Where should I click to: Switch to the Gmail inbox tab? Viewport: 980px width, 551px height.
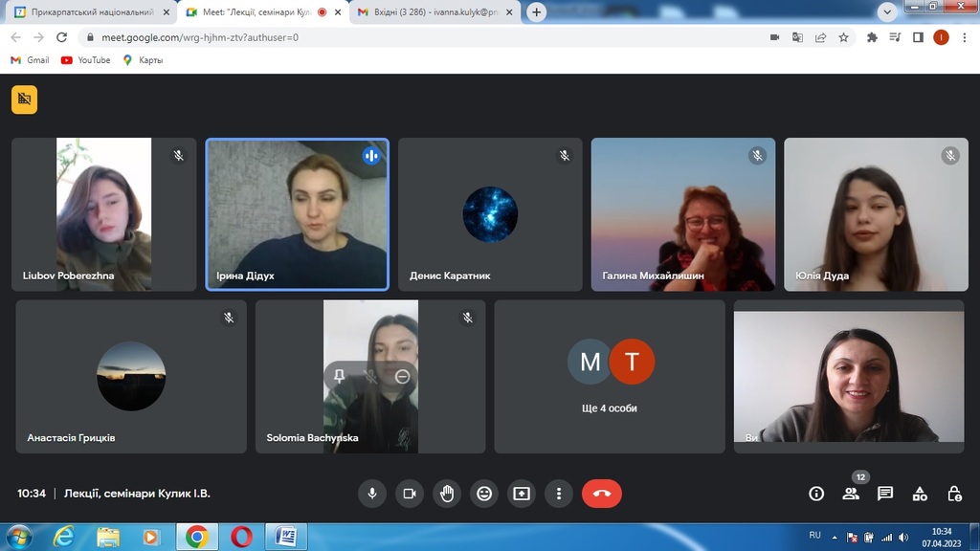(431, 12)
